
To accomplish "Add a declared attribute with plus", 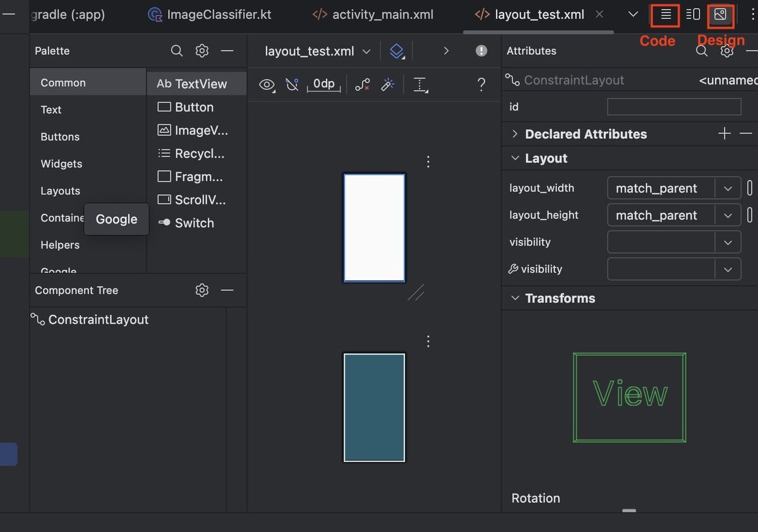I will [725, 133].
